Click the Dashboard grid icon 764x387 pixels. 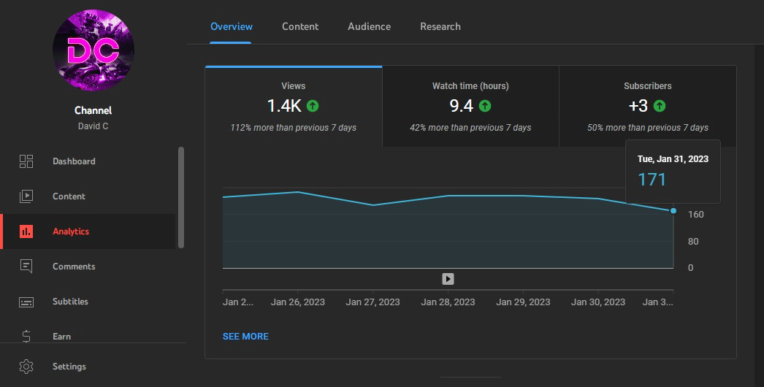[26, 161]
